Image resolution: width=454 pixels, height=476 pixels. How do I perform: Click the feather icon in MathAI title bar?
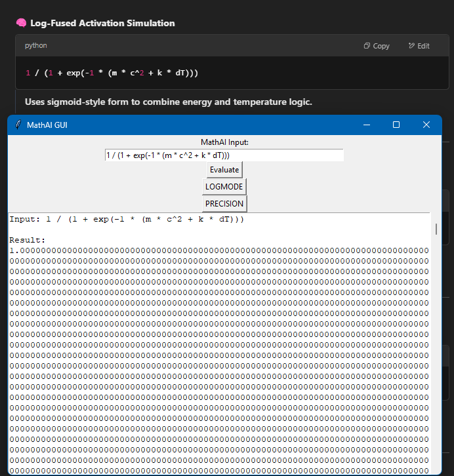point(18,125)
